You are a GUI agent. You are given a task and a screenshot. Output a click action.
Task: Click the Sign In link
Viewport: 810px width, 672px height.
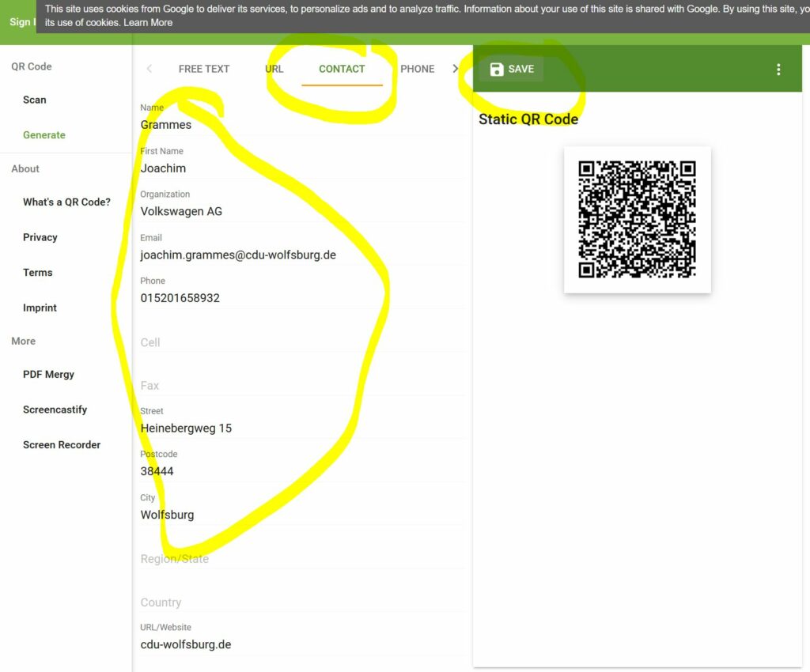(23, 21)
